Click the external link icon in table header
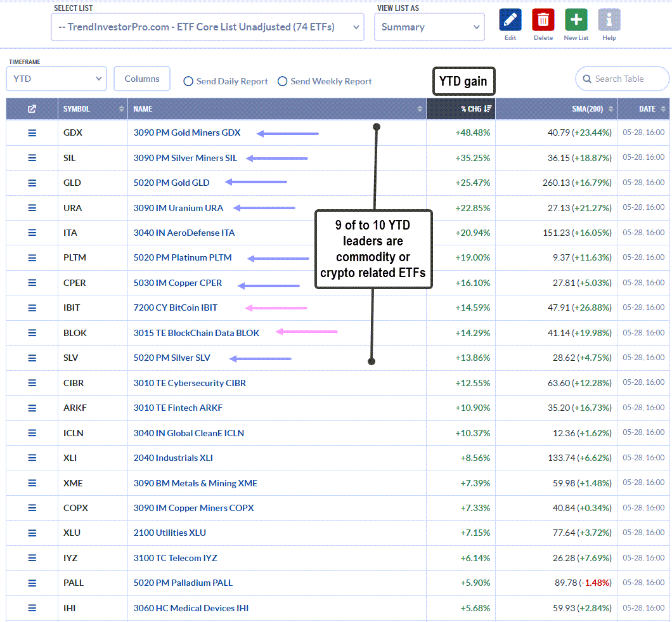The width and height of the screenshot is (672, 622). (32, 109)
